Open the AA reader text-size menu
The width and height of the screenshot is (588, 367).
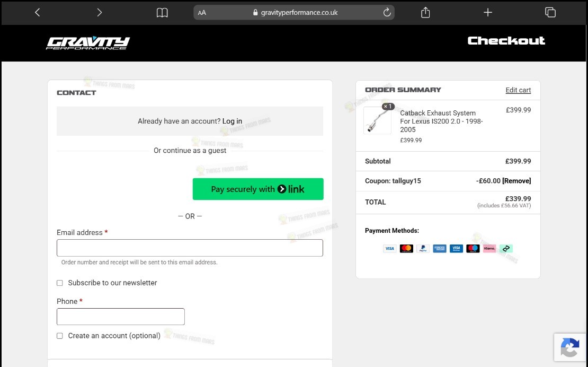[x=202, y=12]
